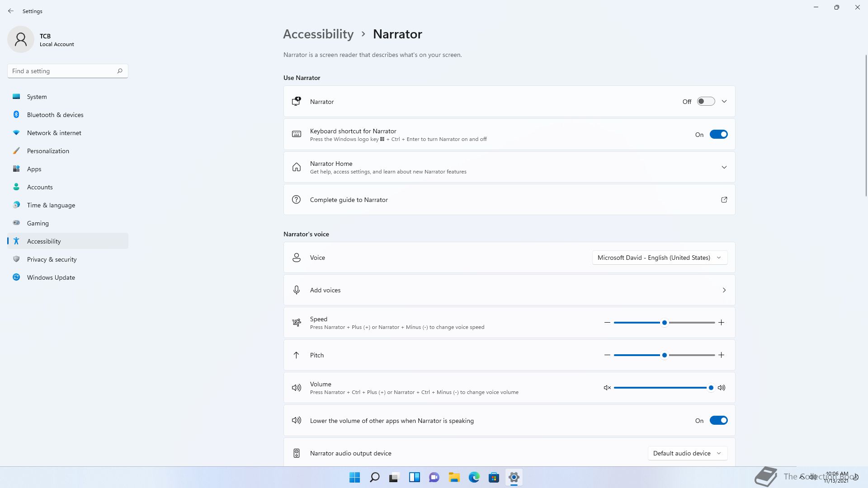This screenshot has width=868, height=488.
Task: Click the speaker icon beside Lower the volume setting
Action: tap(297, 420)
